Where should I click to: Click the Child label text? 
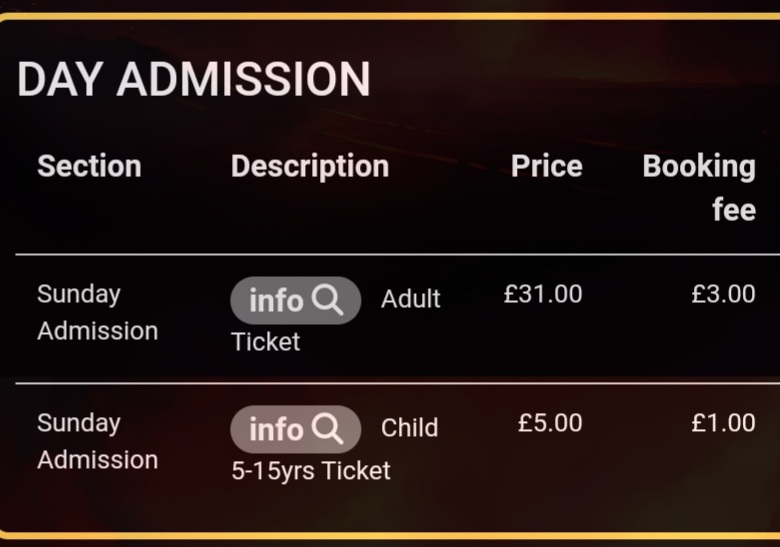pos(409,428)
